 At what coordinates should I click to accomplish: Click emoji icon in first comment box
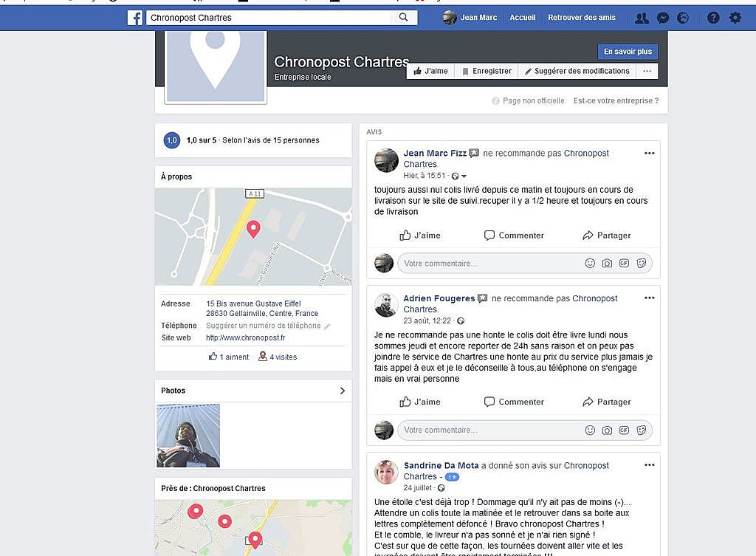coord(590,264)
